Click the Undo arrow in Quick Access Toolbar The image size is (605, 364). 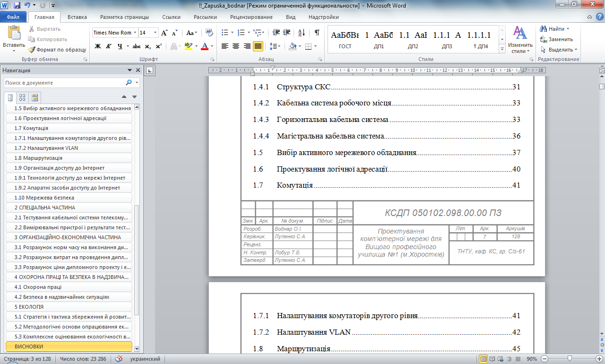(x=28, y=6)
